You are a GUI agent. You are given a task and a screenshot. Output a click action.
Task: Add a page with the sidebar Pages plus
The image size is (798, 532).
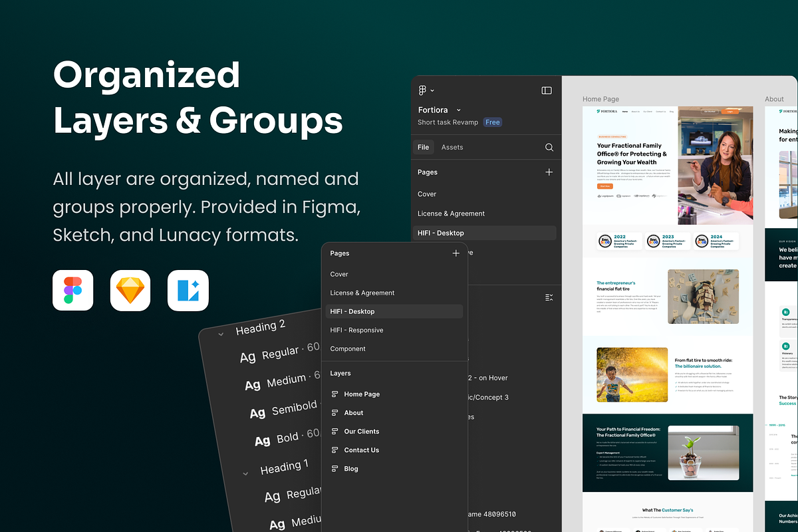click(549, 172)
